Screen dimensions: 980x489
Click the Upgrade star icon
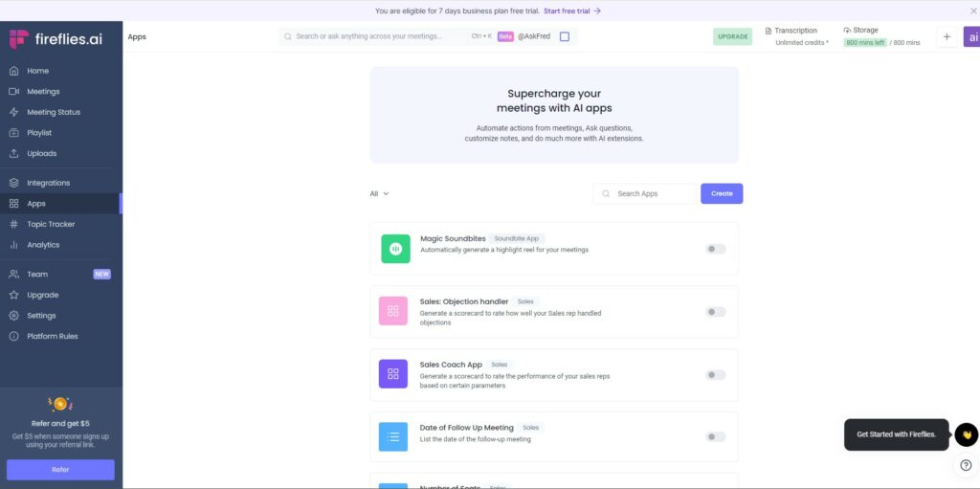pyautogui.click(x=13, y=295)
